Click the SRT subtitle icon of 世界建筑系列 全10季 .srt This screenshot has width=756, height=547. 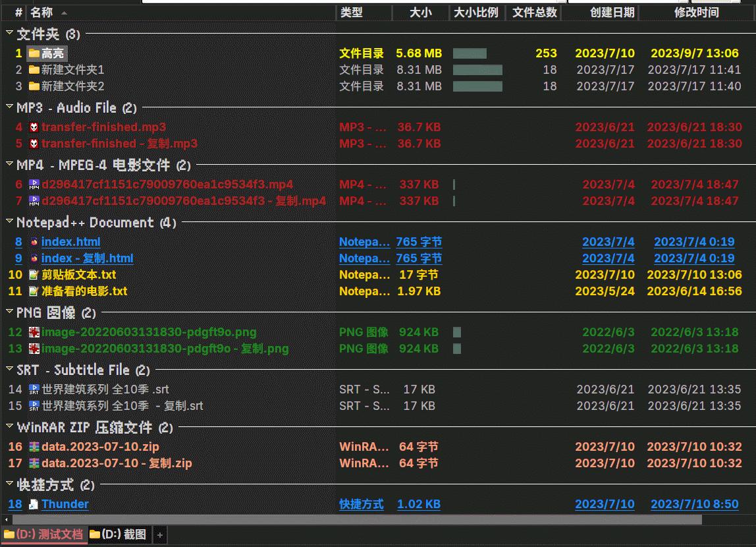[34, 389]
